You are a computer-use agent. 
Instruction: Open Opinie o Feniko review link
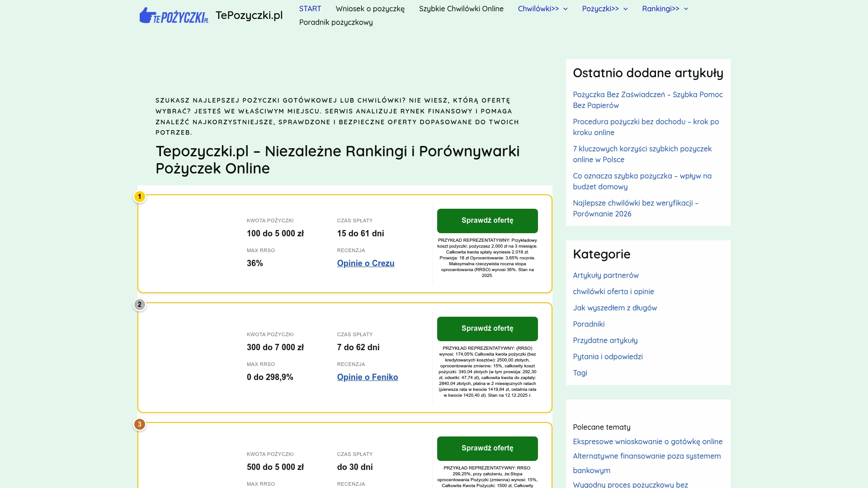click(x=368, y=377)
